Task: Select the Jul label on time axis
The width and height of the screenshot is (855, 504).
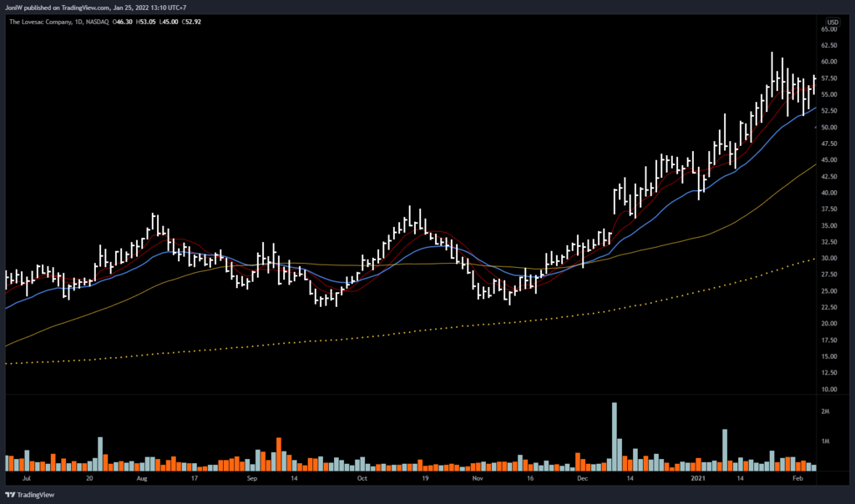Action: pos(28,480)
